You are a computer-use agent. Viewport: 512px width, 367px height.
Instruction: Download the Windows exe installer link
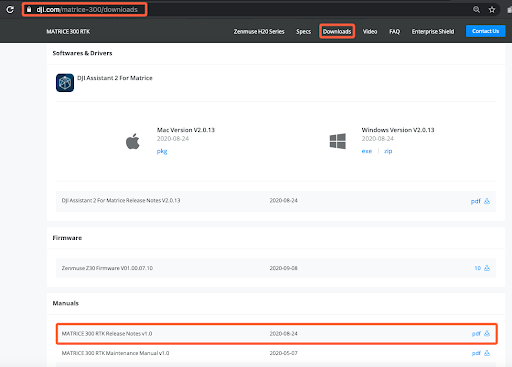[x=367, y=151]
